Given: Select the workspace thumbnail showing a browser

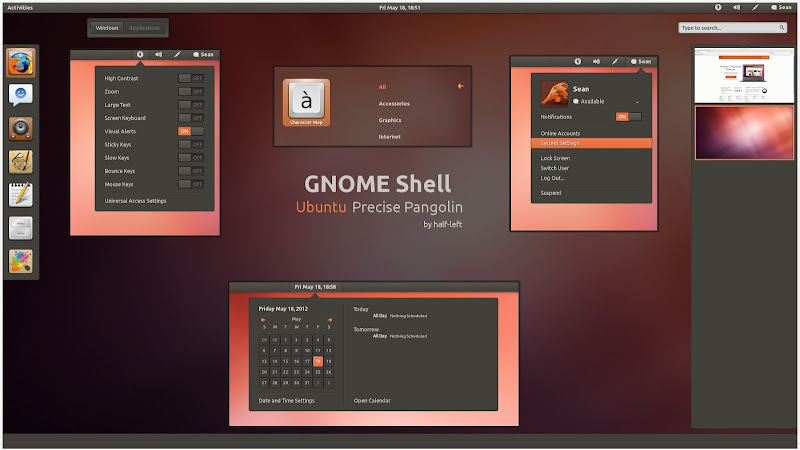Looking at the screenshot, I should point(744,75).
